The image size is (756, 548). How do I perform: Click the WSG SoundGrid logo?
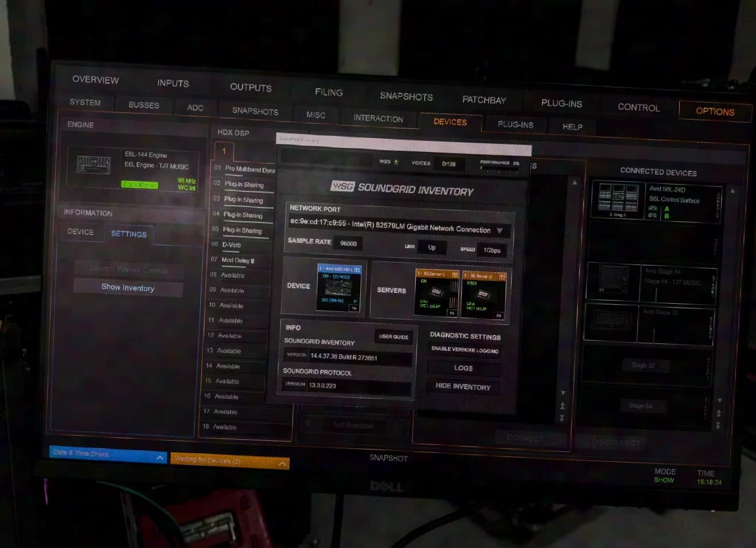click(x=342, y=186)
